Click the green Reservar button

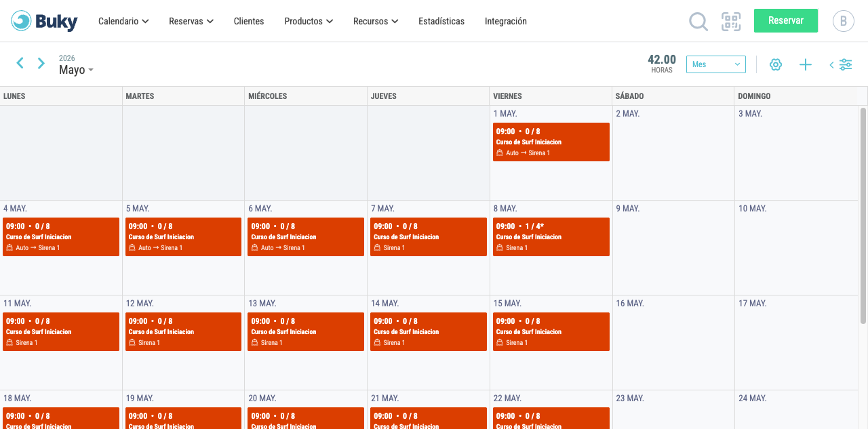pos(786,20)
